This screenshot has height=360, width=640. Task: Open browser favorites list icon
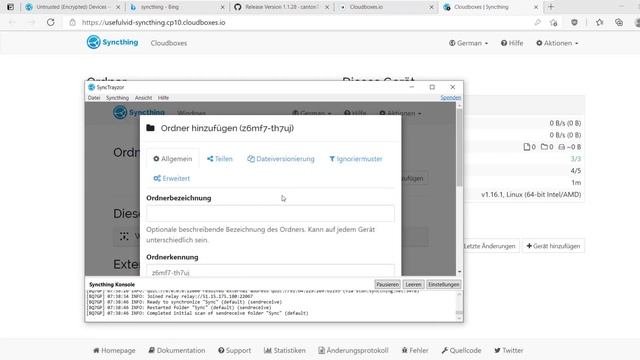(599, 22)
